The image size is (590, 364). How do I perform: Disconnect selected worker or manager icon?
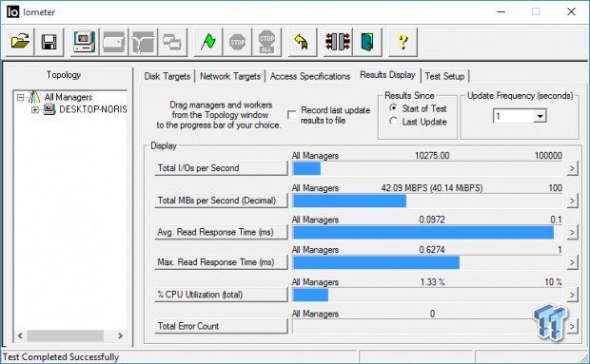[x=338, y=42]
